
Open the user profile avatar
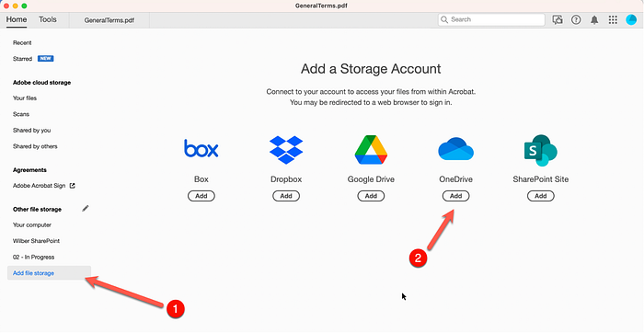click(631, 19)
